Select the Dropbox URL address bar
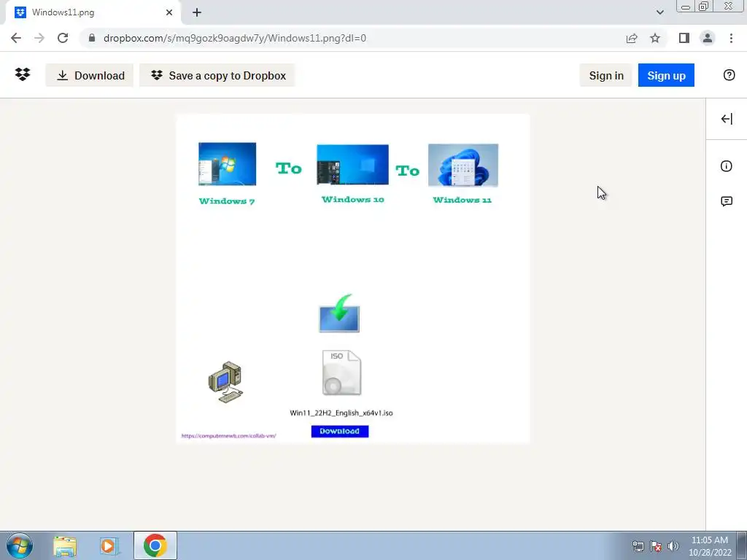 click(x=352, y=38)
